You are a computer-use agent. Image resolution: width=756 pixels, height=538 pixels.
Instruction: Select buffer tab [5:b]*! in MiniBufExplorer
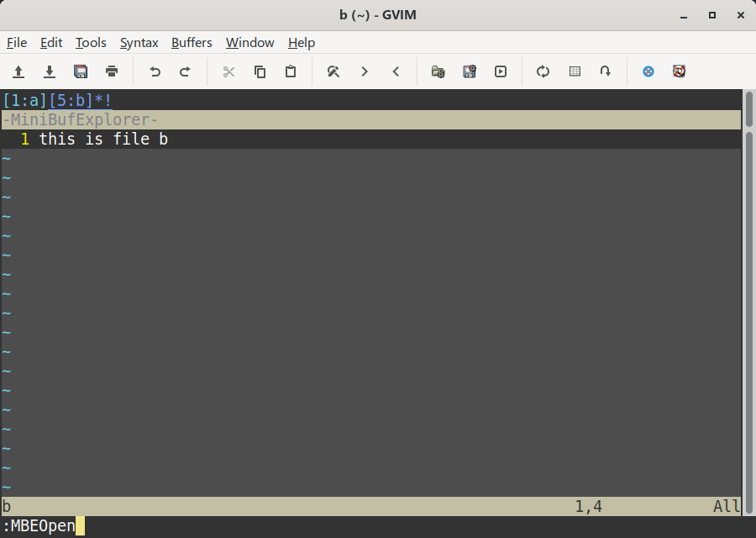(x=80, y=100)
